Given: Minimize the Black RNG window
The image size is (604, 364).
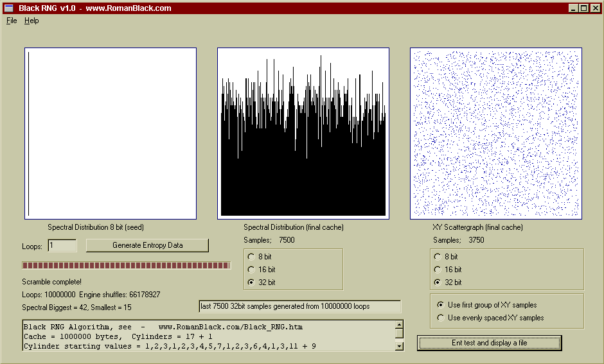Looking at the screenshot, I should (573, 8).
